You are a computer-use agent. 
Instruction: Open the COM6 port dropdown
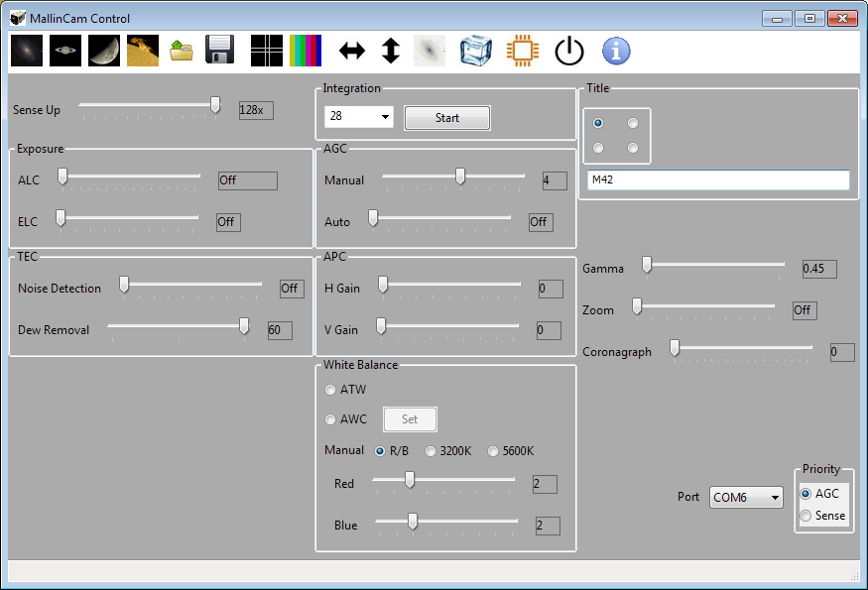click(746, 497)
